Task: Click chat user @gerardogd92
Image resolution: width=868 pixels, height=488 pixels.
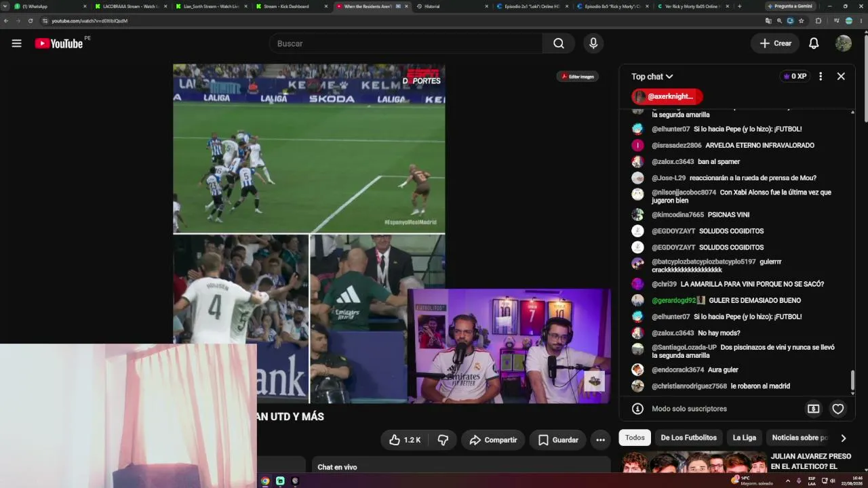Action: 674,300
